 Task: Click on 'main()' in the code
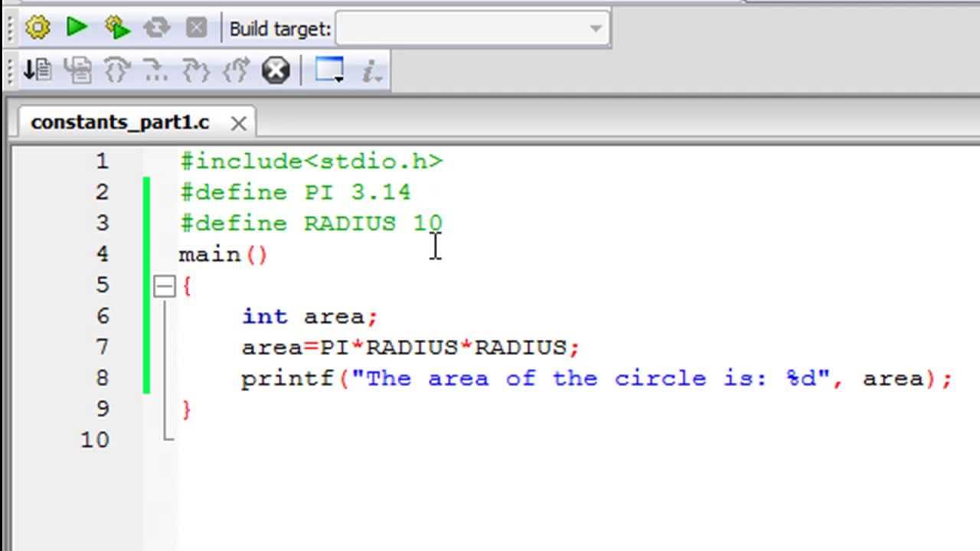coord(223,254)
